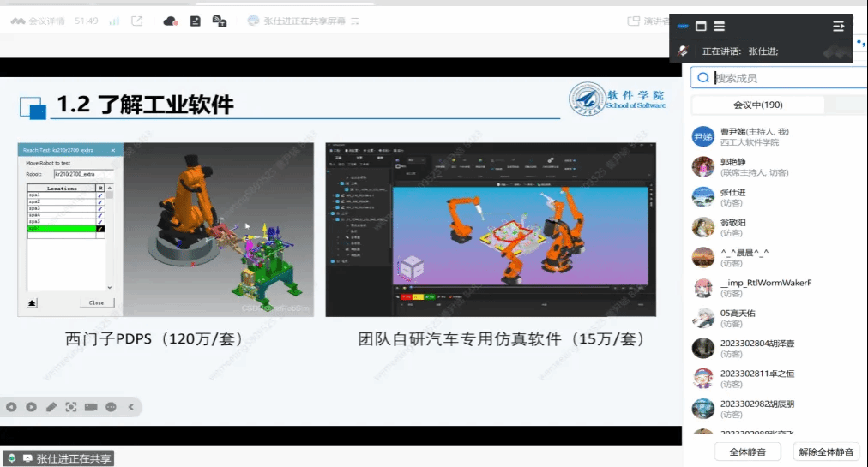Click the signal strength bars icon

coord(114,21)
